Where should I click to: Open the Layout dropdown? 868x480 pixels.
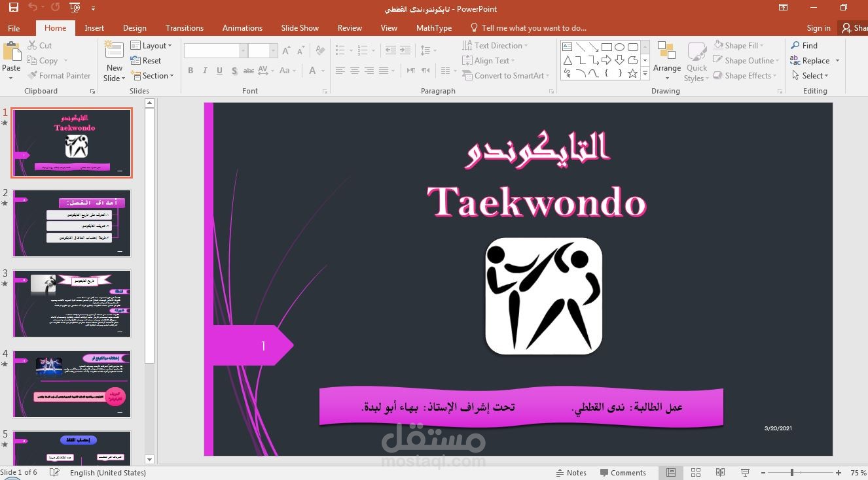[151, 46]
